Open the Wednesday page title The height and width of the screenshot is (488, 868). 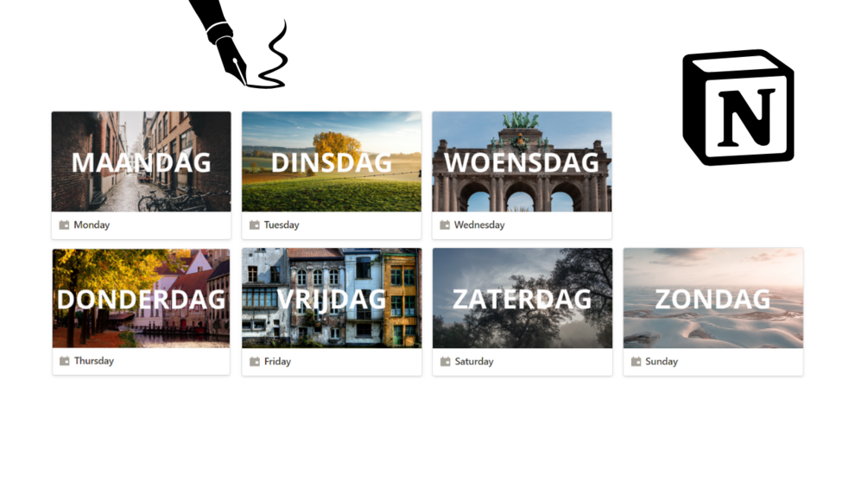(x=479, y=225)
